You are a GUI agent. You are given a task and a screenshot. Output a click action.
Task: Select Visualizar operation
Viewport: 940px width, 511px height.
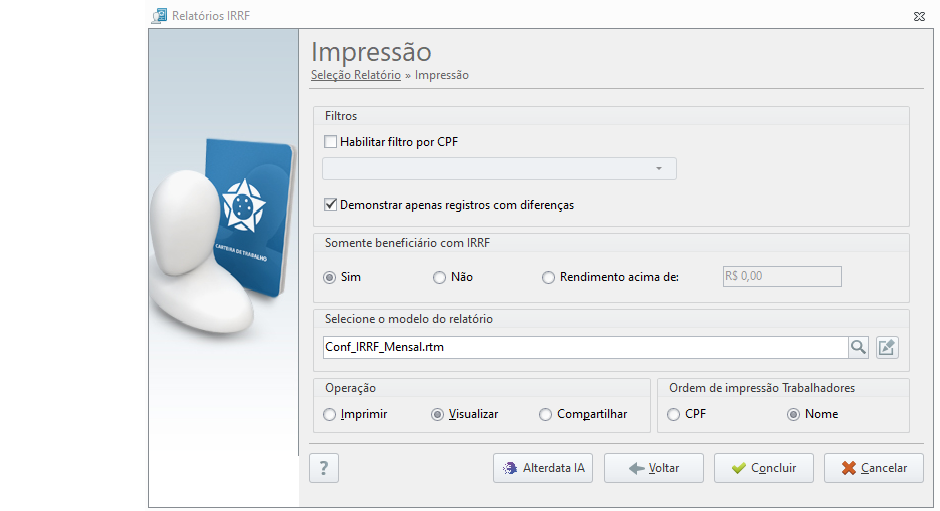[x=437, y=414]
